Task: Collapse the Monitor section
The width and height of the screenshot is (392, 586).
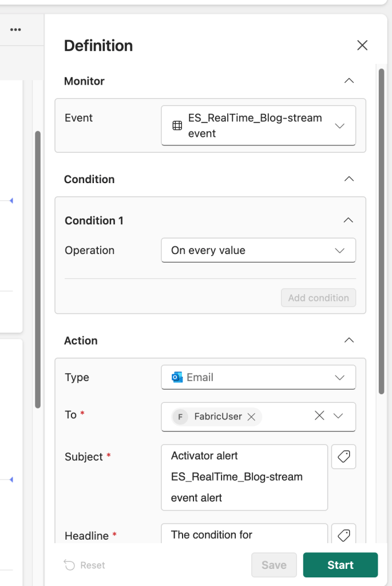Action: coord(349,81)
